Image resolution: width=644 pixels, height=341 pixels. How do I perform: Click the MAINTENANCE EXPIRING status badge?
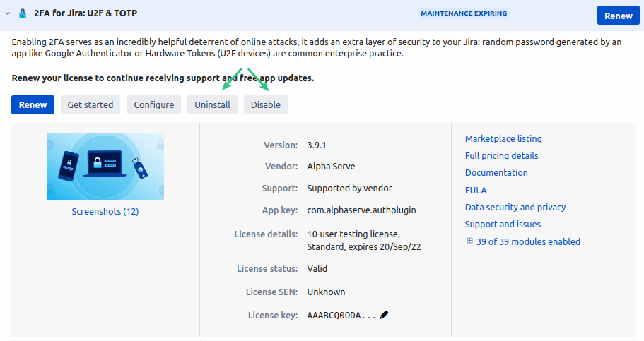coord(464,13)
